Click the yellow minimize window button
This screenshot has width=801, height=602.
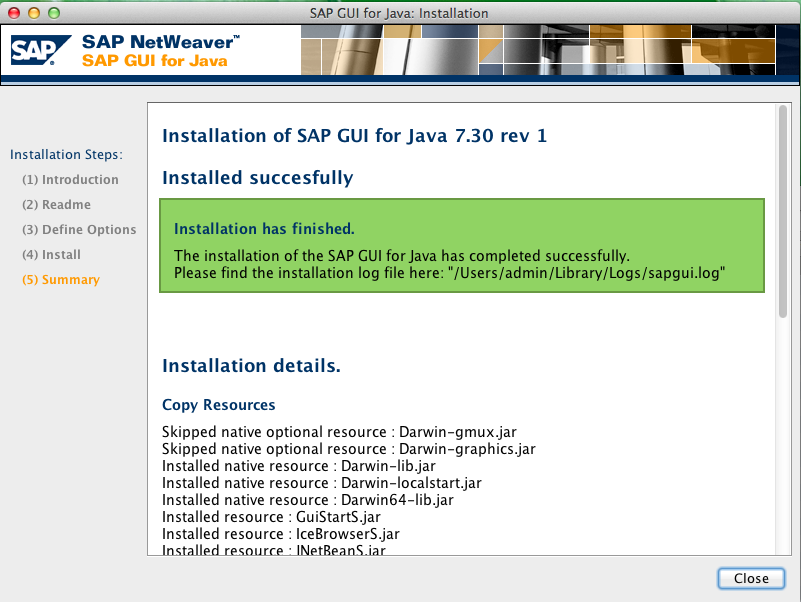click(34, 13)
